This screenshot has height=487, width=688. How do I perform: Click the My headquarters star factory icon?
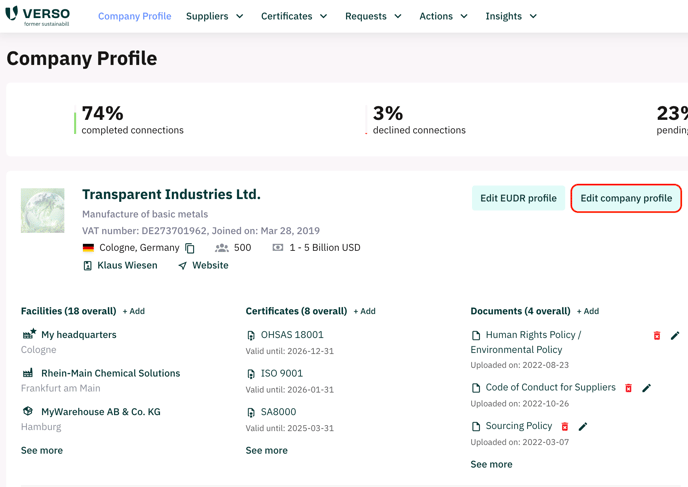click(29, 334)
